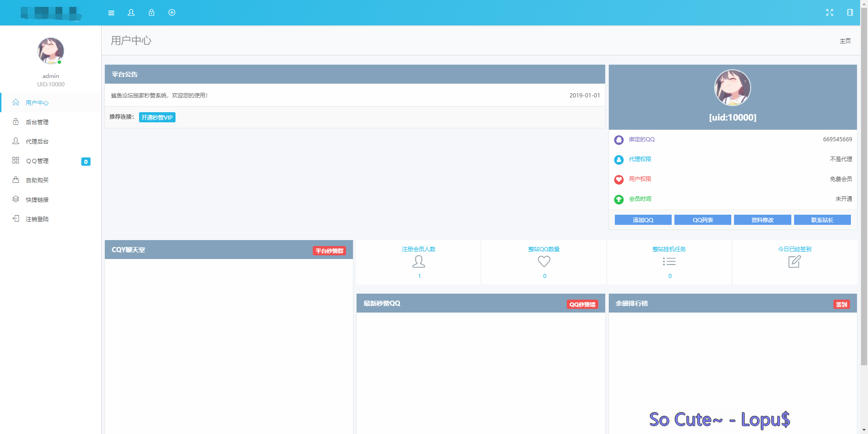Click the lock icon in top bar
The height and width of the screenshot is (434, 868).
click(x=152, y=12)
